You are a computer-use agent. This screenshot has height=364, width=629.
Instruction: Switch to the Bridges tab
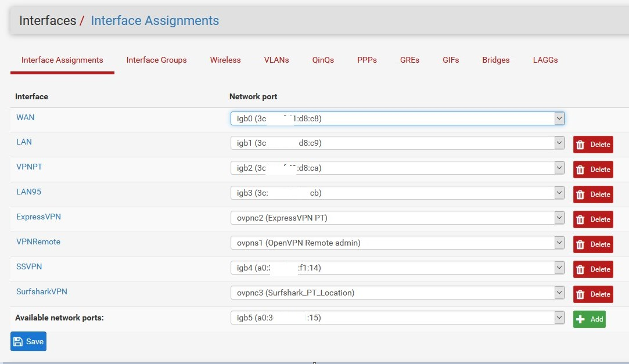496,60
